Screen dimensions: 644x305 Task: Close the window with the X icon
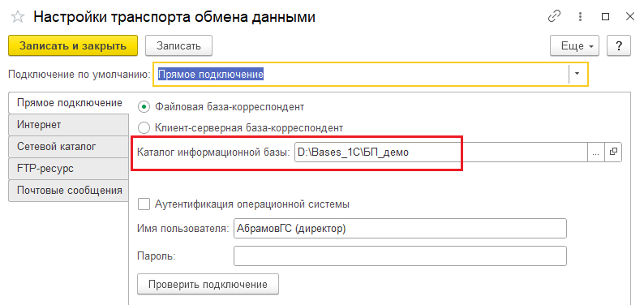point(629,16)
